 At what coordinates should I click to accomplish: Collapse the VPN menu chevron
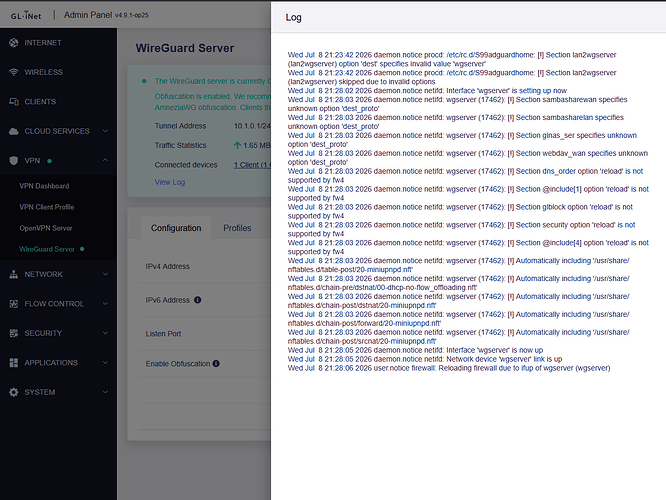(105, 160)
